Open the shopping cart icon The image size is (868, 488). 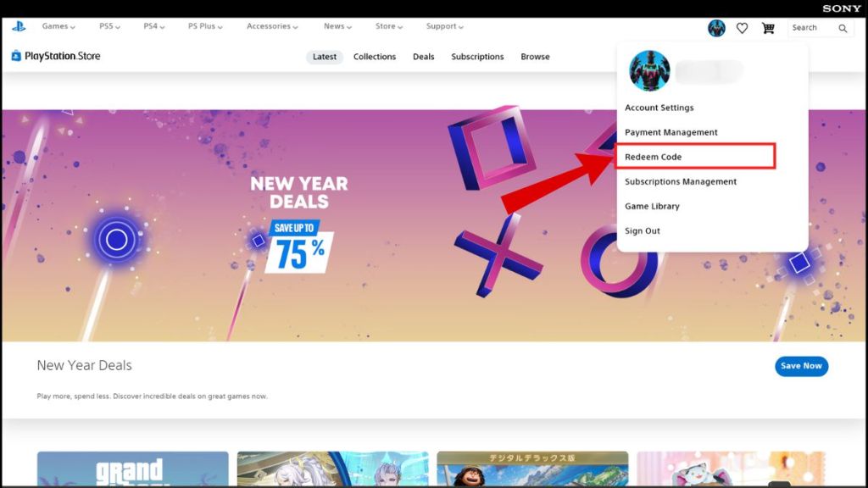pyautogui.click(x=768, y=28)
